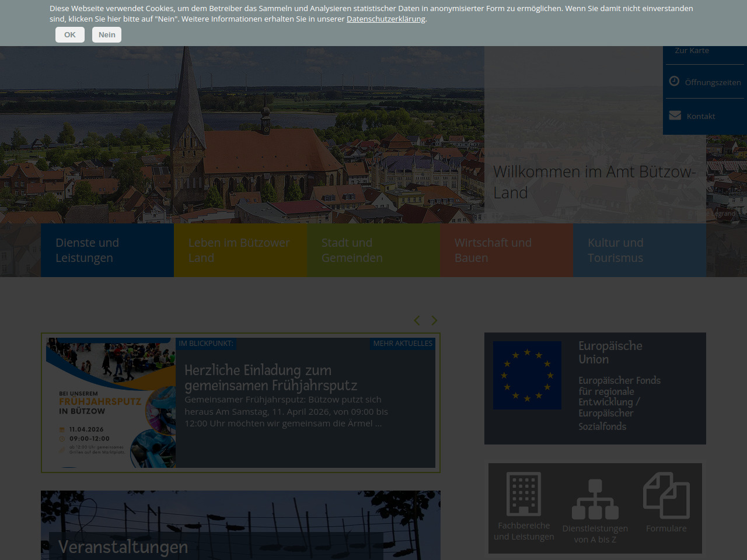
Task: Open the Datenschutzerklärung link
Action: point(386,19)
